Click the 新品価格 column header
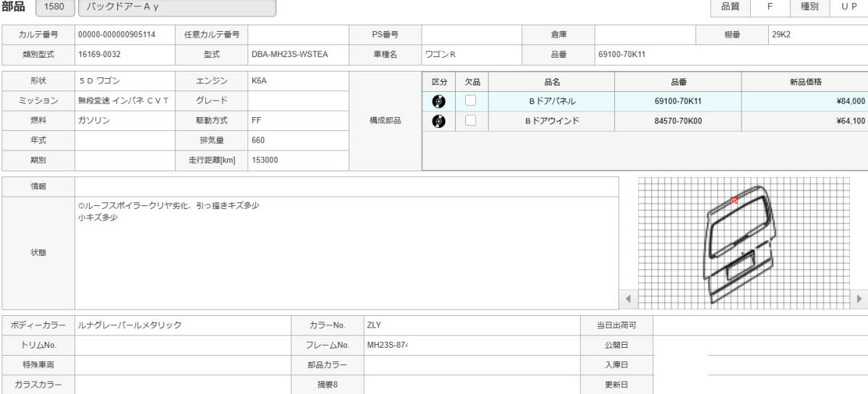 [804, 82]
